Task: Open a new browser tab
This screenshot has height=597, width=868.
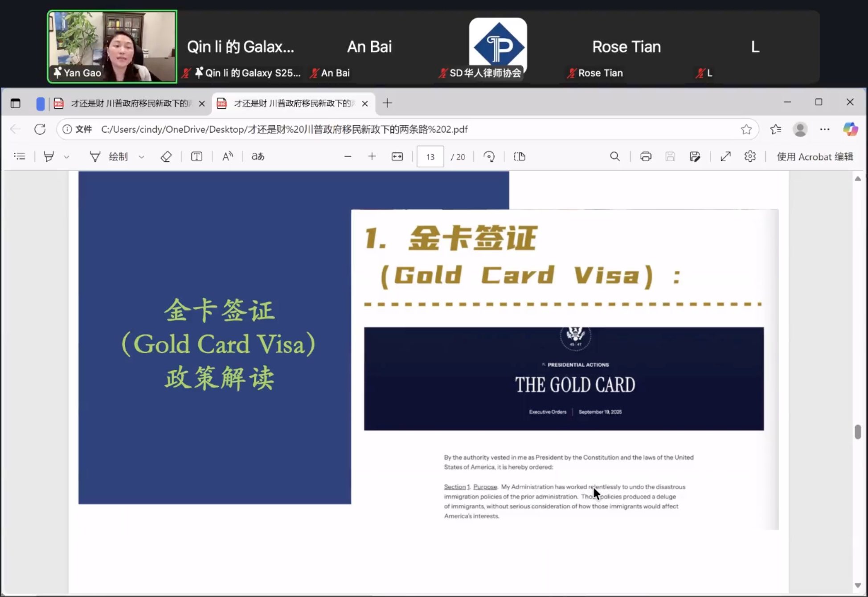Action: [x=387, y=103]
